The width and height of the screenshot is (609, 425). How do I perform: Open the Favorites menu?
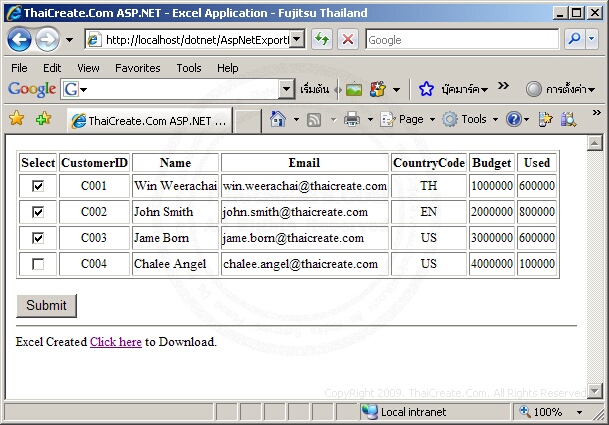point(137,68)
